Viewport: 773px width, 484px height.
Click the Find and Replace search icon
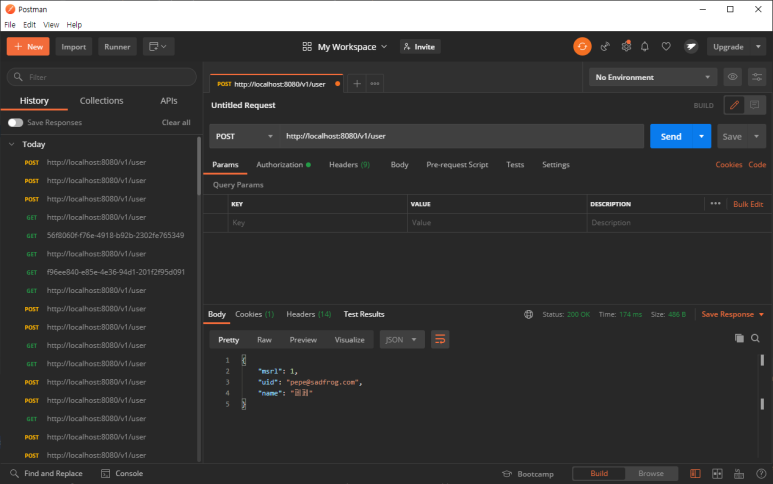coord(14,473)
